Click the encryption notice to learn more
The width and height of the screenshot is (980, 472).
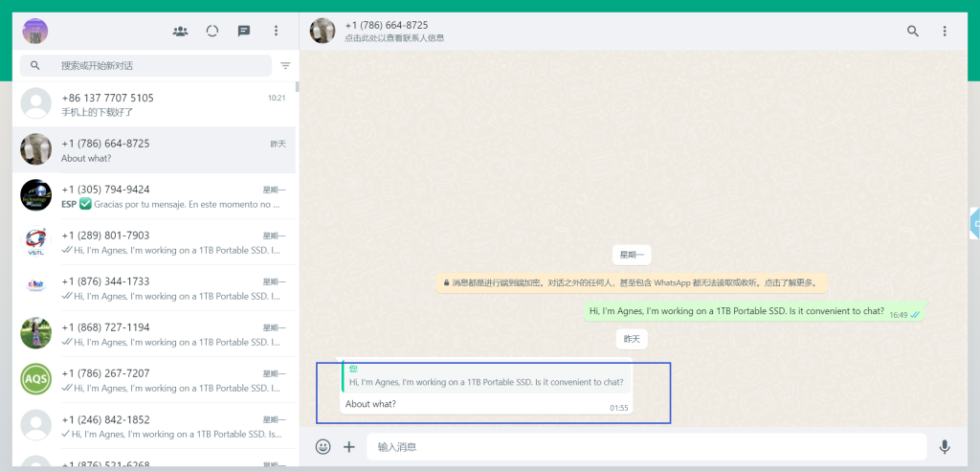[631, 282]
